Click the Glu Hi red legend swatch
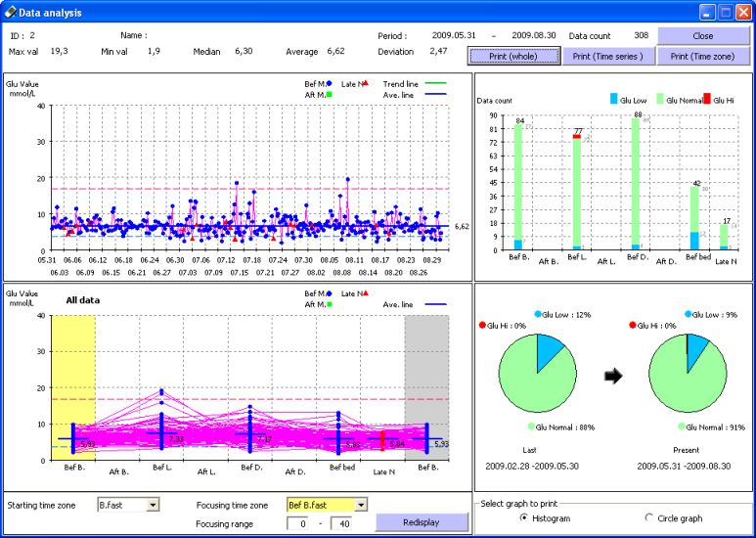The image size is (756, 538). (707, 99)
